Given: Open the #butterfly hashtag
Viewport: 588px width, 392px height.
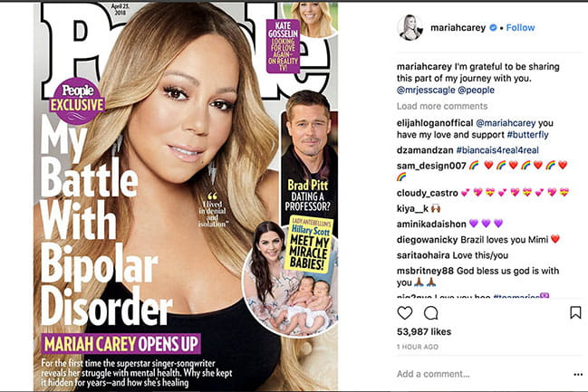Looking at the screenshot, I should pyautogui.click(x=527, y=135).
